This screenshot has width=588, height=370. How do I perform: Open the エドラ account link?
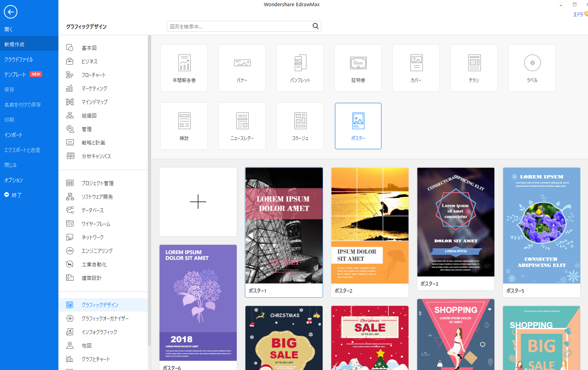(578, 14)
